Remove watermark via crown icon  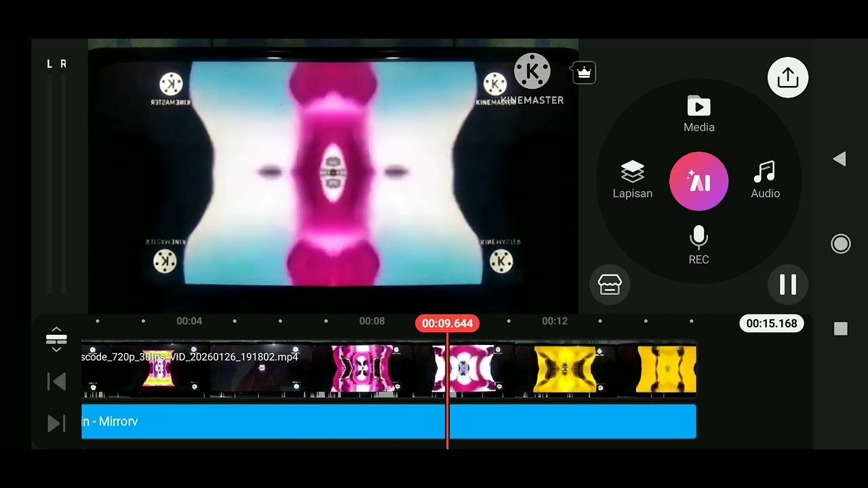[584, 72]
